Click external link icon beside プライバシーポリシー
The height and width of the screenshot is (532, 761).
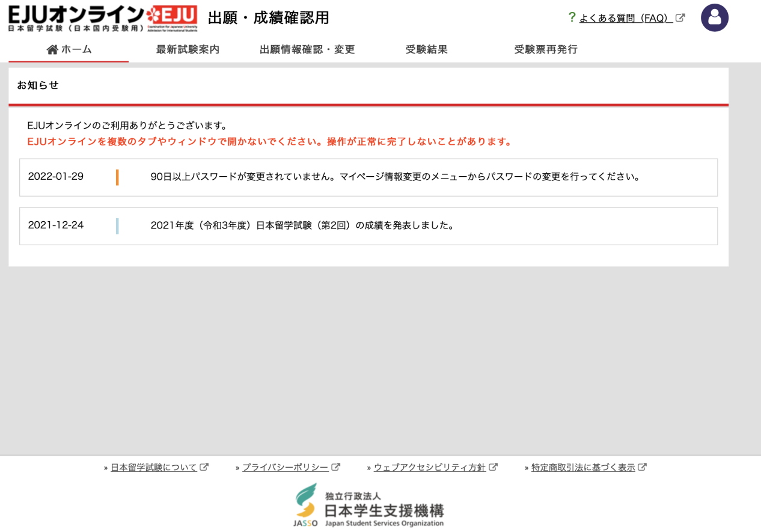(x=338, y=466)
